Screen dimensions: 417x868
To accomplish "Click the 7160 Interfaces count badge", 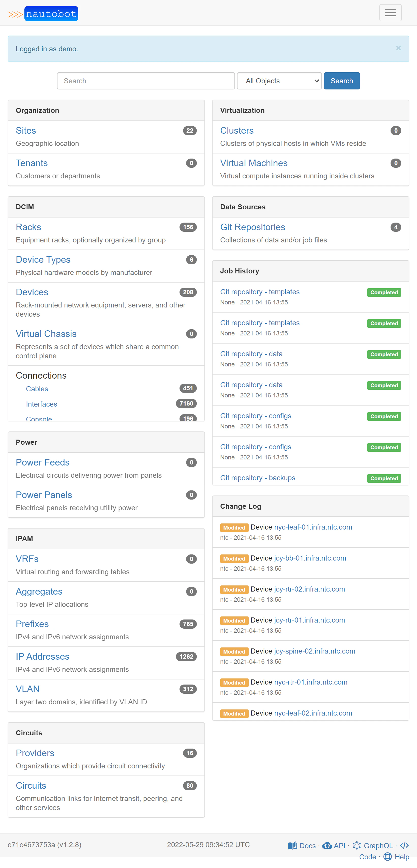I will [x=186, y=404].
